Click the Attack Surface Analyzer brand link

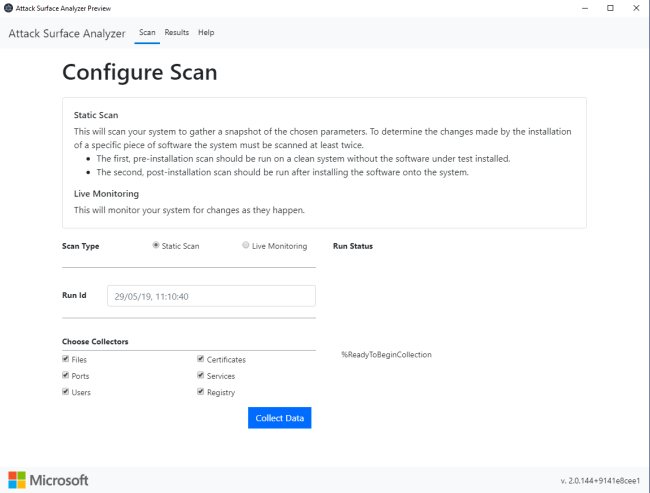point(68,33)
